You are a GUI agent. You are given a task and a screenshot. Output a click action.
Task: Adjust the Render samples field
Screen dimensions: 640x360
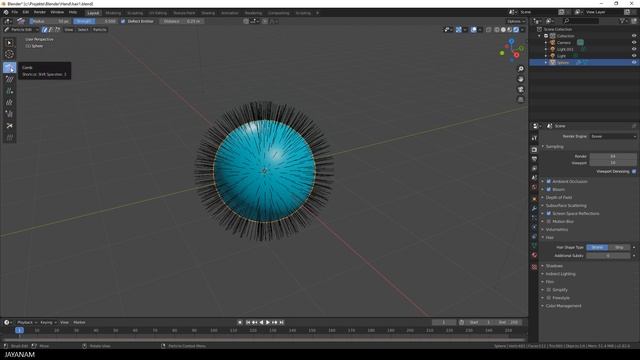(613, 156)
